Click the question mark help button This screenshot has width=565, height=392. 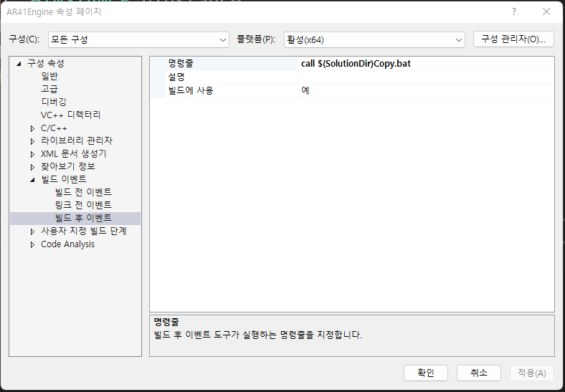(514, 11)
